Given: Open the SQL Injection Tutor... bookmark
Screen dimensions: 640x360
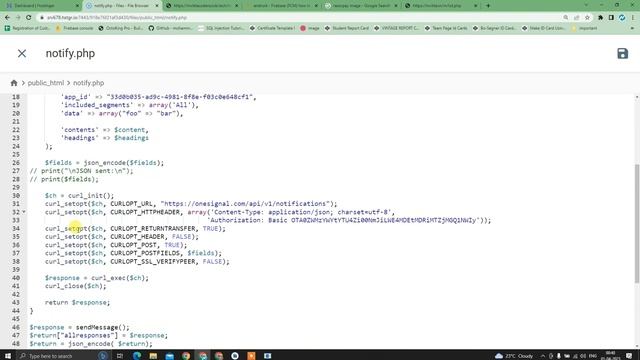Looking at the screenshot, I should pos(221,28).
